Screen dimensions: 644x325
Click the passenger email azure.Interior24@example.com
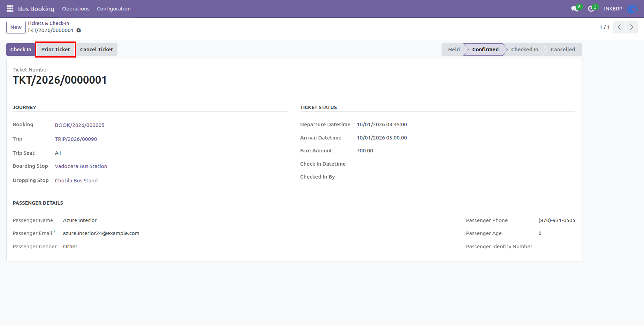tap(101, 233)
